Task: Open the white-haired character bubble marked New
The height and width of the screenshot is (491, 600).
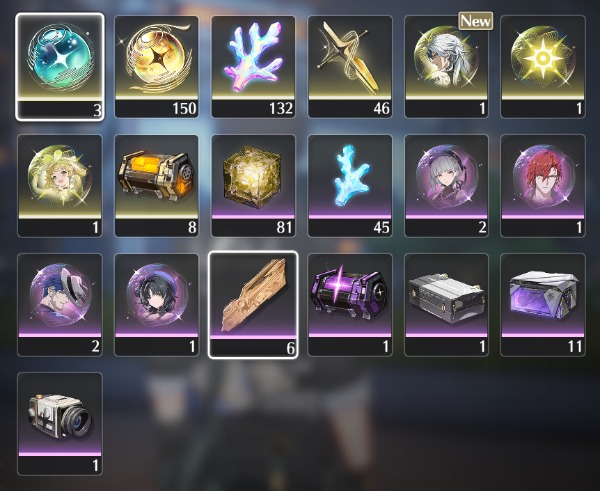Action: pyautogui.click(x=446, y=67)
